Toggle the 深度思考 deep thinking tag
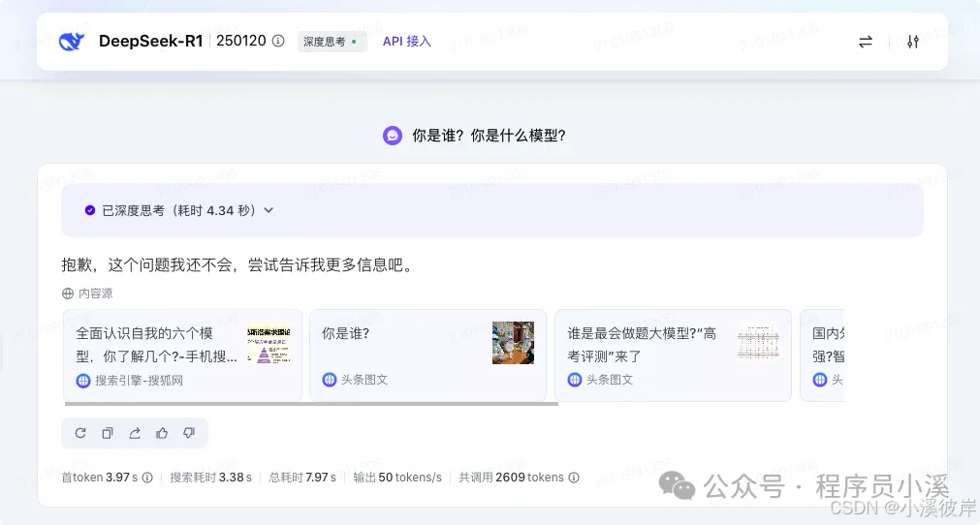 pos(332,42)
